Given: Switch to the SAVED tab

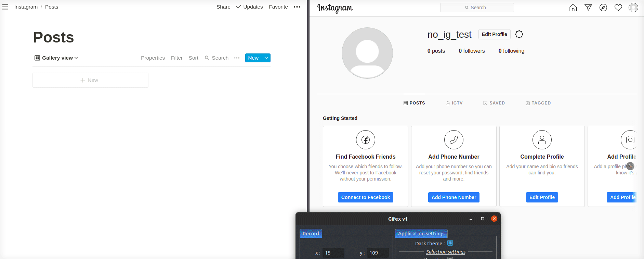Looking at the screenshot, I should click(494, 103).
